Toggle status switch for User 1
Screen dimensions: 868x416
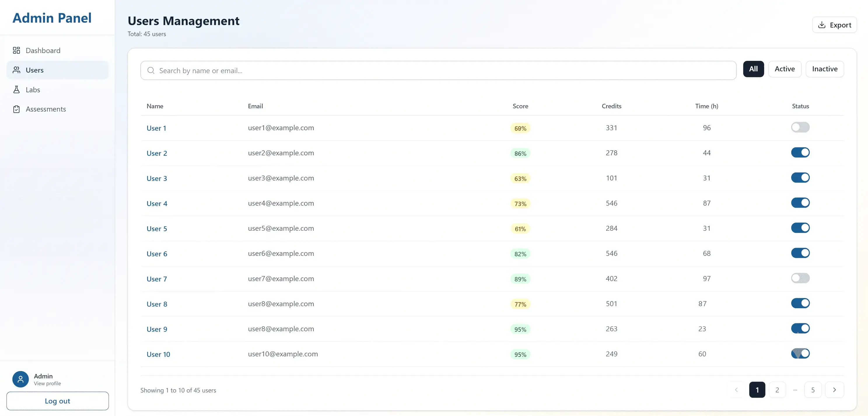pos(800,127)
